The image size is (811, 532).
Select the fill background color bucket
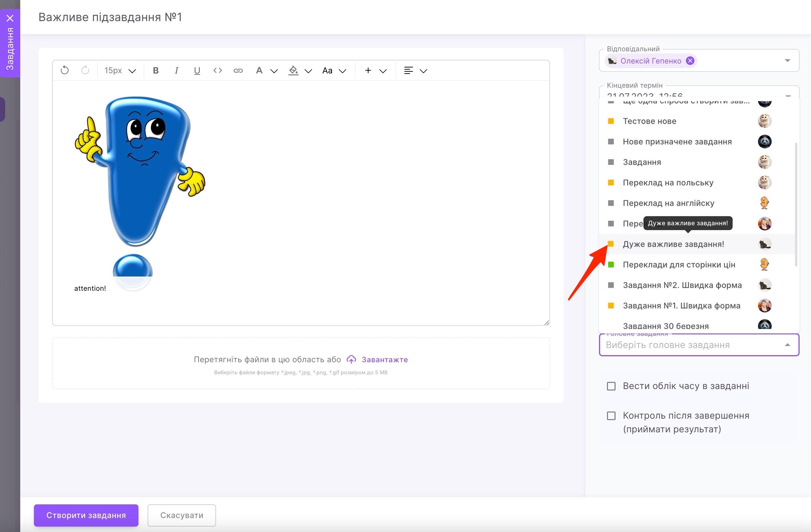[293, 71]
